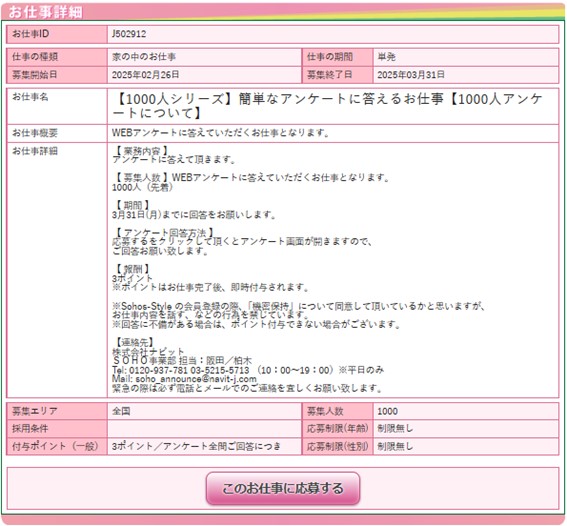Click the 募集人数 value 1000
Screen dimensions: 567x526
point(387,411)
